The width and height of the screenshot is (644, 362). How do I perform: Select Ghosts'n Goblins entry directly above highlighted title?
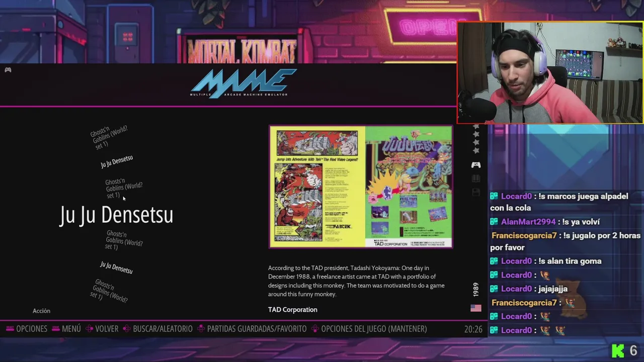(124, 188)
